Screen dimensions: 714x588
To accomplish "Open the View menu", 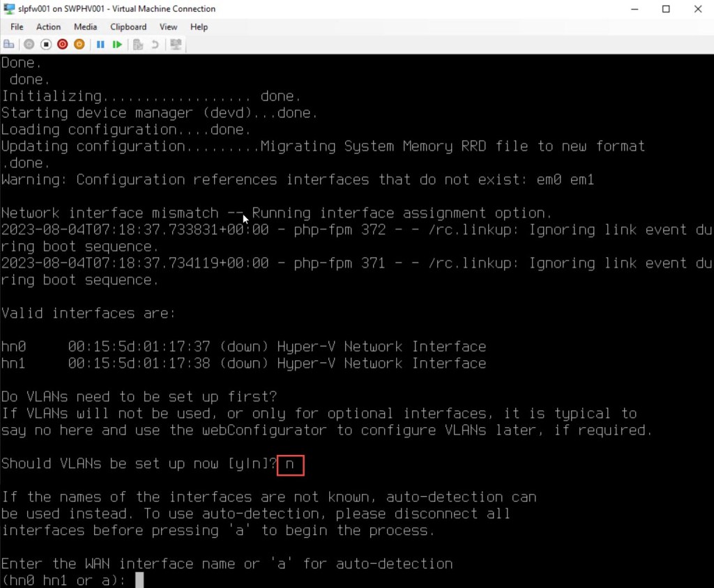I will click(168, 26).
